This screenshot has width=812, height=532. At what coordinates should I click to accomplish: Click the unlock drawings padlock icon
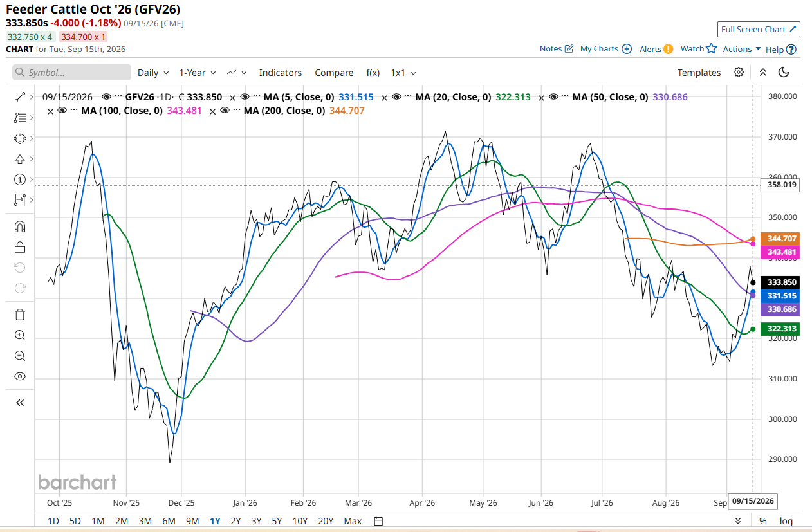19,247
